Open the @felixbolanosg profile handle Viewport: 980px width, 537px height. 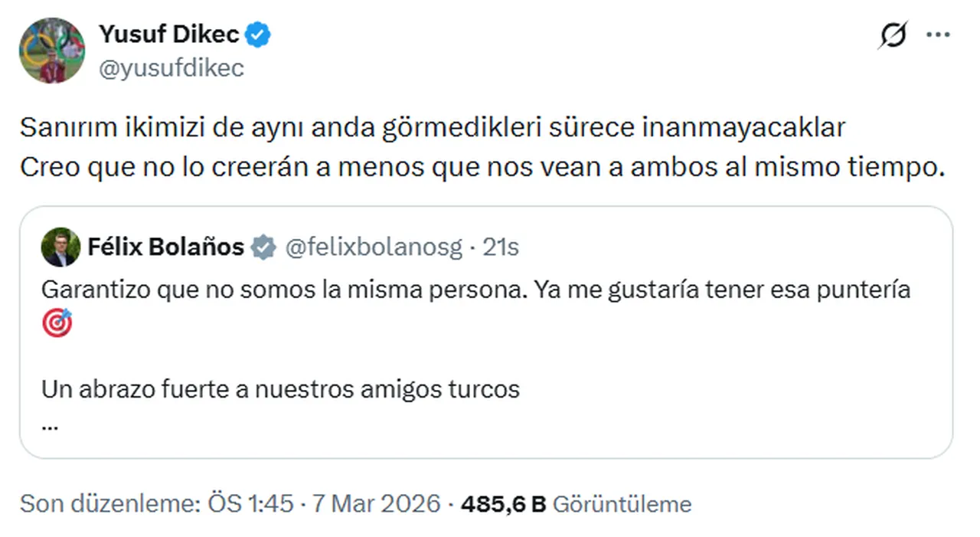374,247
